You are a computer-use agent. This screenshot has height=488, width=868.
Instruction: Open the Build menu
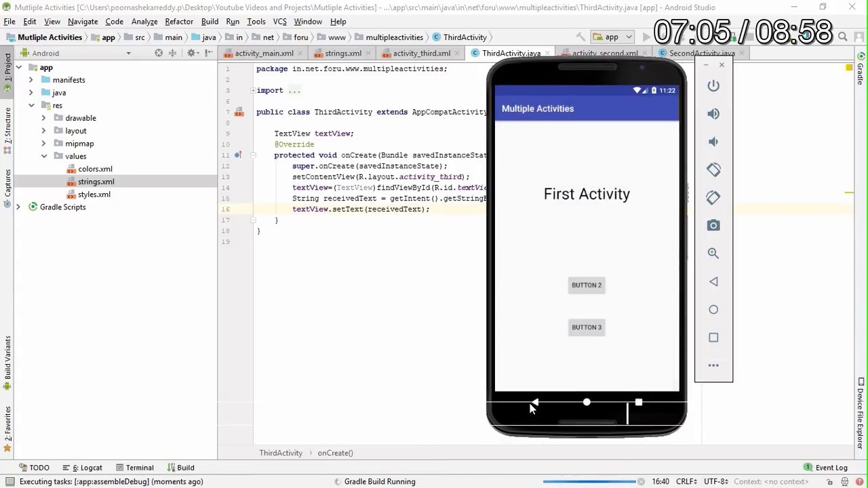[x=210, y=22]
